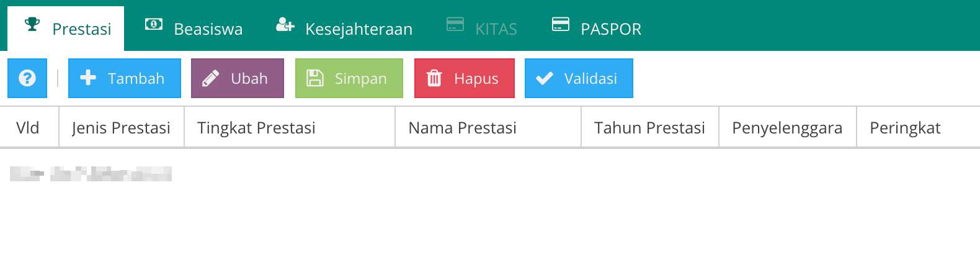Click the card icon on PASPOR tab

[x=561, y=24]
